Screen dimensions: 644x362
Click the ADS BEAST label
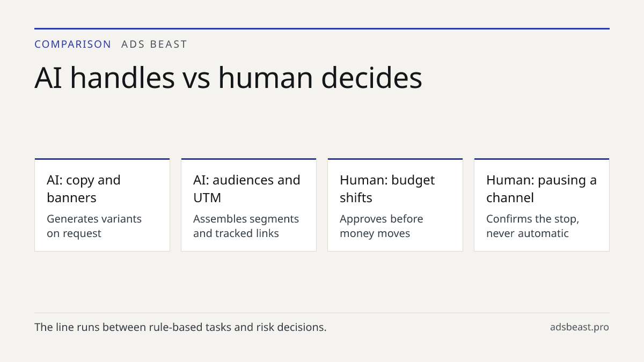155,45
